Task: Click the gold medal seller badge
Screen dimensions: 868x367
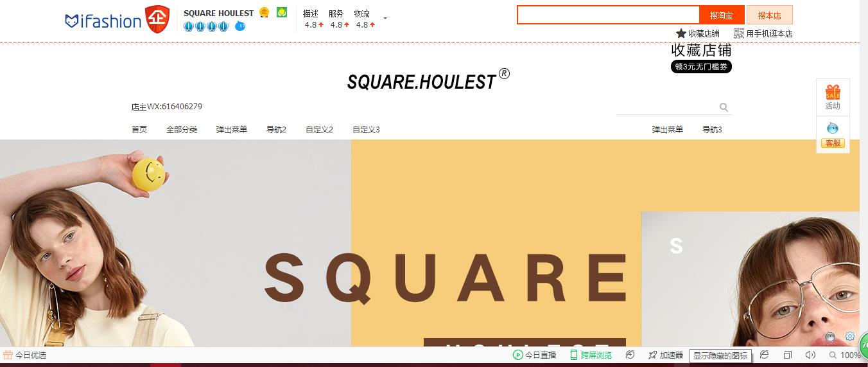Action: pyautogui.click(x=264, y=12)
